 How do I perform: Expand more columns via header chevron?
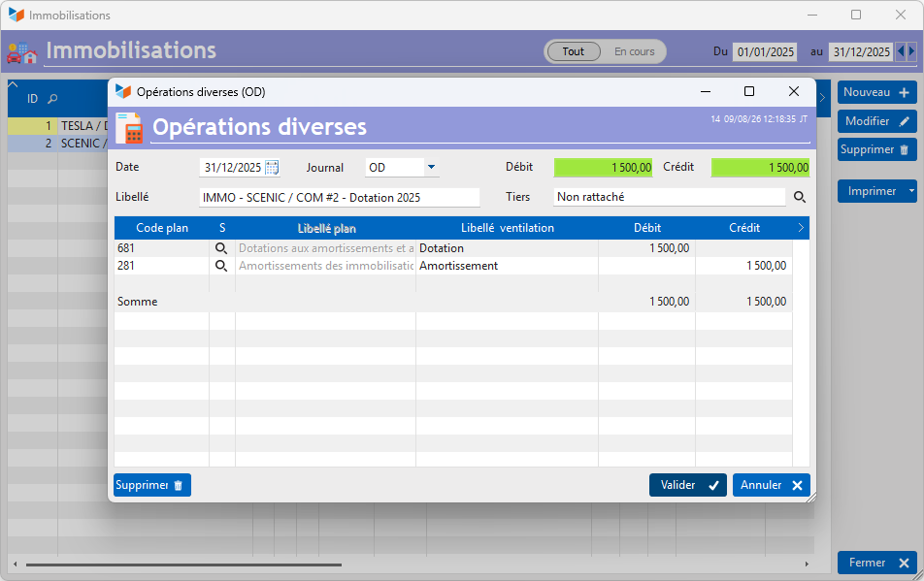pyautogui.click(x=801, y=228)
